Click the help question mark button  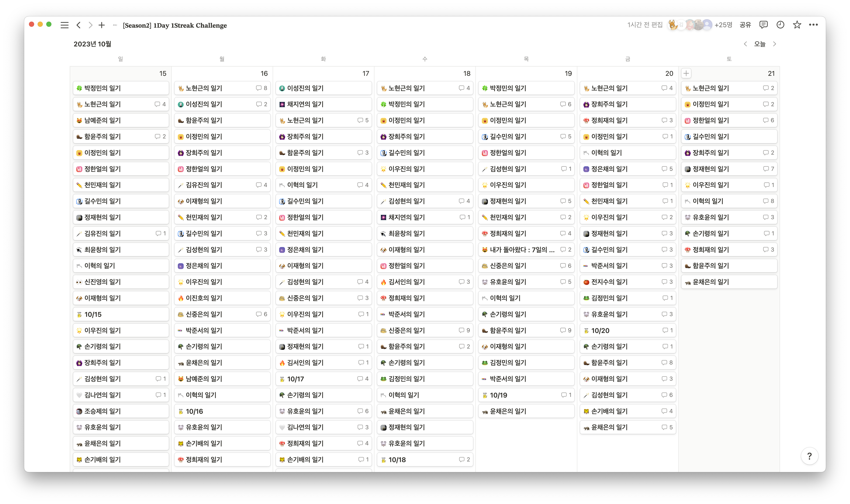(x=809, y=456)
